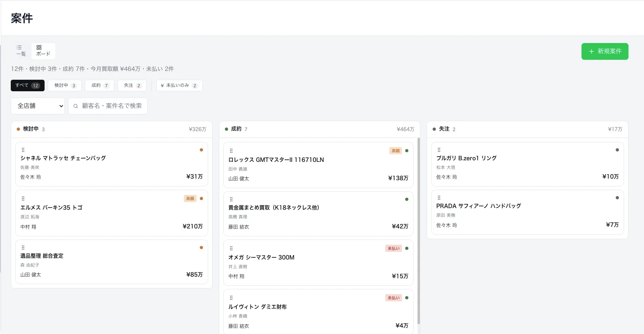
Task: Click status dot on オメガ シーマスター card
Action: [407, 248]
